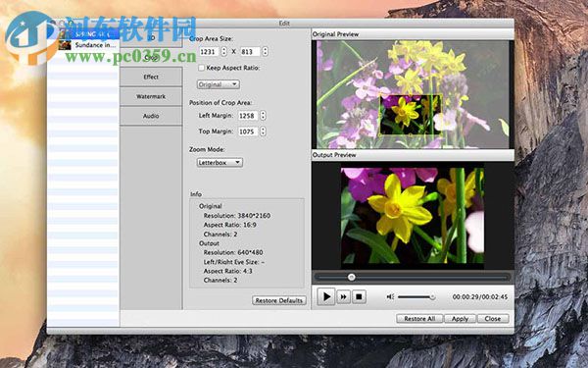Stop the video playback
This screenshot has width=588, height=368.
click(359, 297)
